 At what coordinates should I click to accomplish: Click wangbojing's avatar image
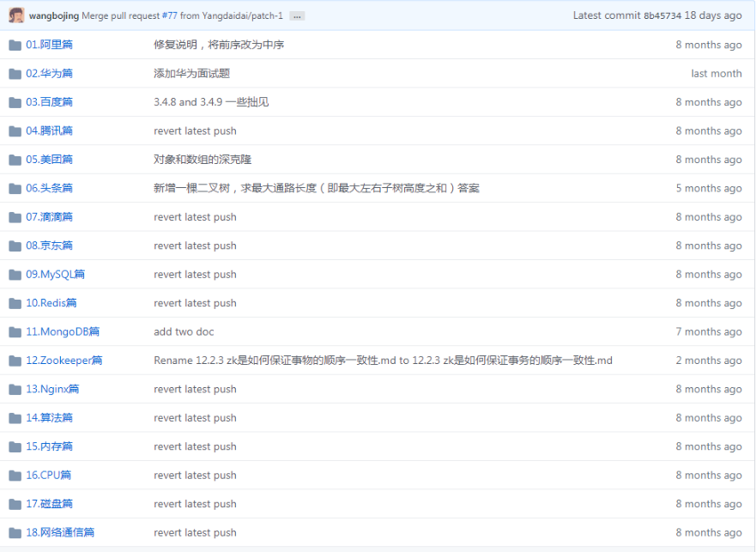[x=16, y=15]
